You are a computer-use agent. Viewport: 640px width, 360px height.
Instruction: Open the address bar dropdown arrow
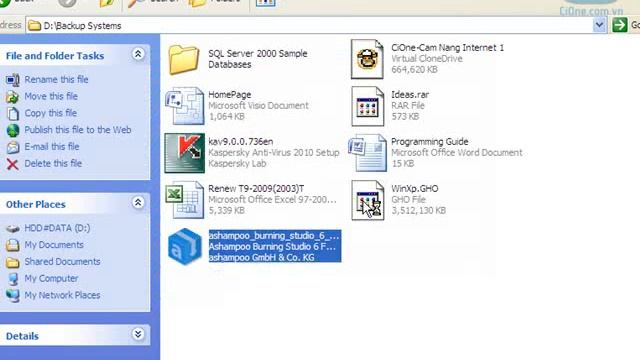click(x=599, y=25)
